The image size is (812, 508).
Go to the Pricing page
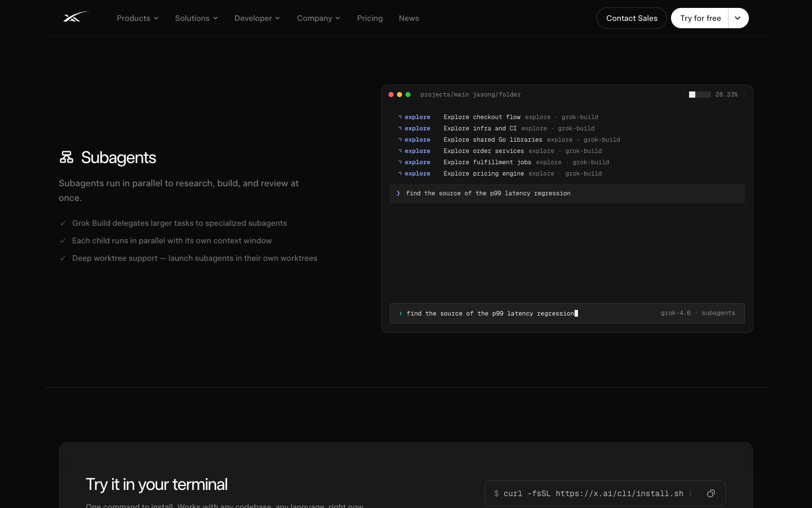point(370,18)
